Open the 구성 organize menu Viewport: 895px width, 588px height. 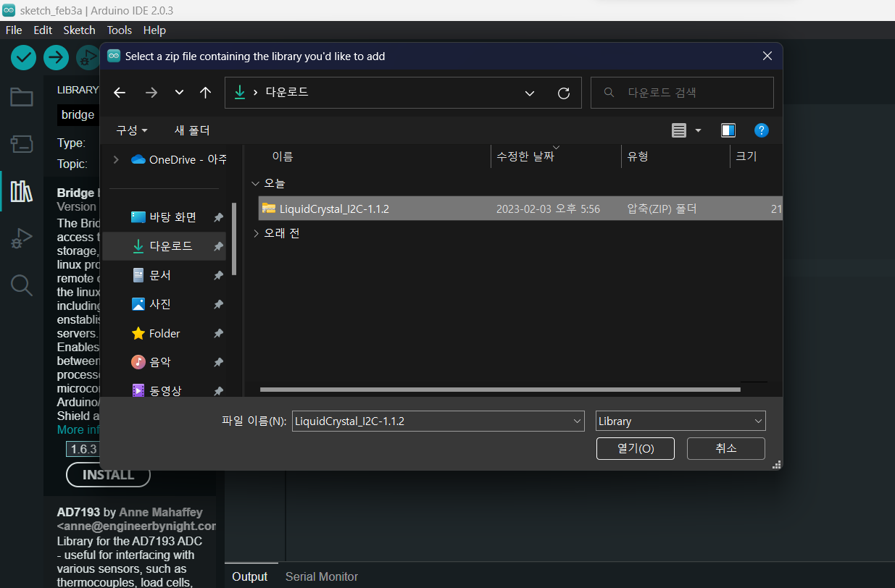pyautogui.click(x=132, y=130)
